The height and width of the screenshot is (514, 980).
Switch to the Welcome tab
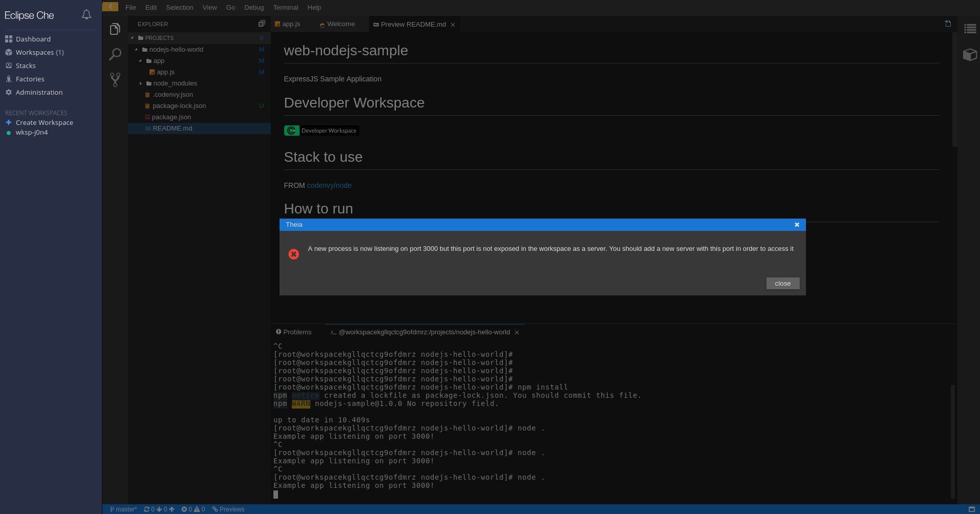click(340, 24)
